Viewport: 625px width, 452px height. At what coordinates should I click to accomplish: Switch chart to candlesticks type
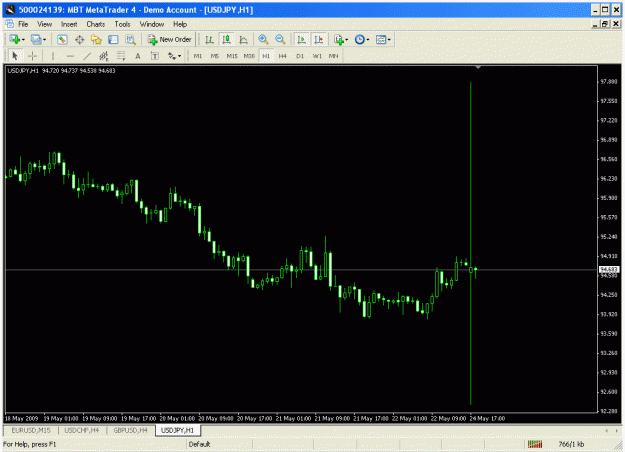tap(226, 39)
